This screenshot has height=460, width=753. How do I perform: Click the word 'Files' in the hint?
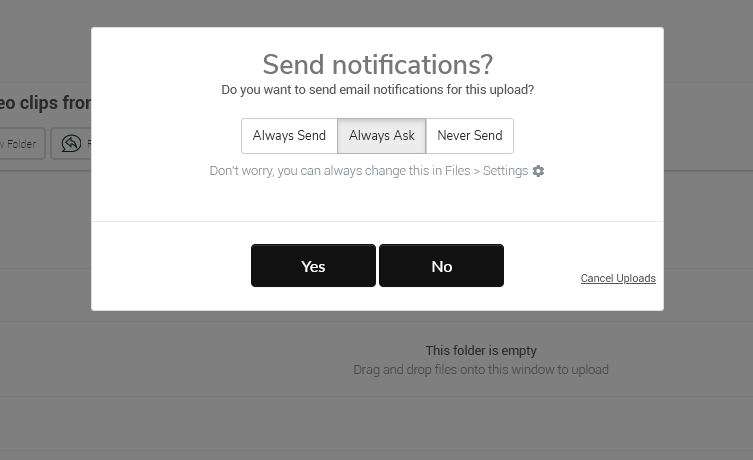click(x=458, y=171)
